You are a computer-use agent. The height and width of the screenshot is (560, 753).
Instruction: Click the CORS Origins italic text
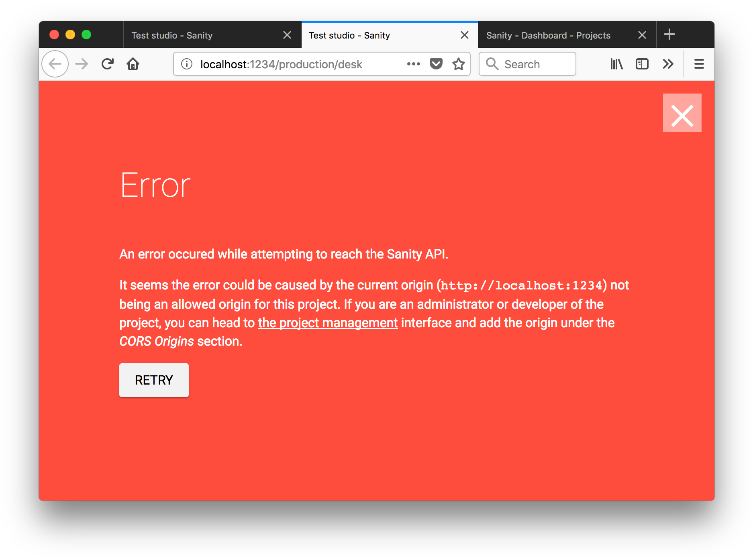click(x=157, y=341)
